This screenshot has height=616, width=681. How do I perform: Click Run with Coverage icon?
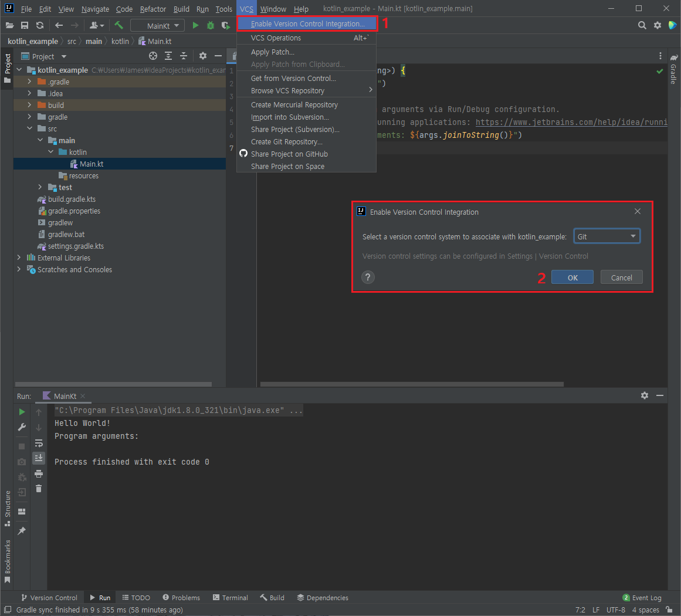225,26
